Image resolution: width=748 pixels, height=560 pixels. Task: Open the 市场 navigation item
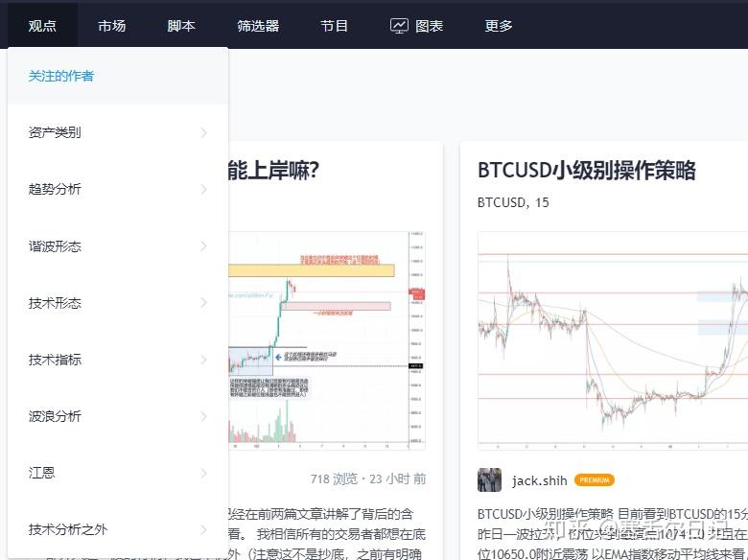coord(111,26)
